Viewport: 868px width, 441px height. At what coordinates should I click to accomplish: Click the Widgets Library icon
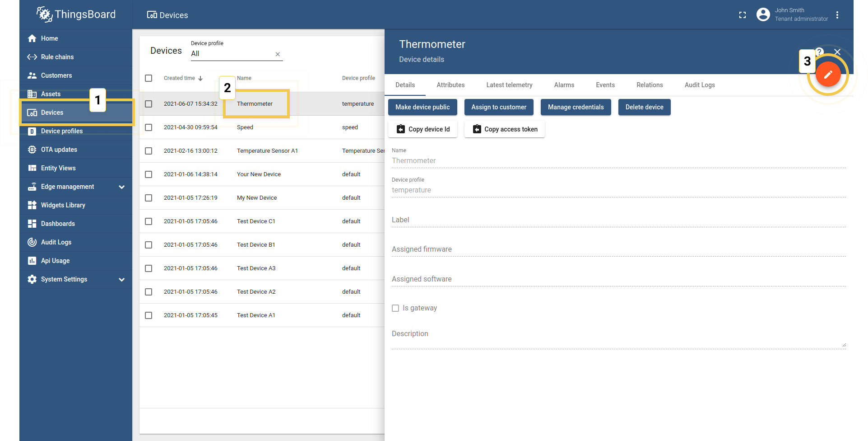click(x=32, y=205)
